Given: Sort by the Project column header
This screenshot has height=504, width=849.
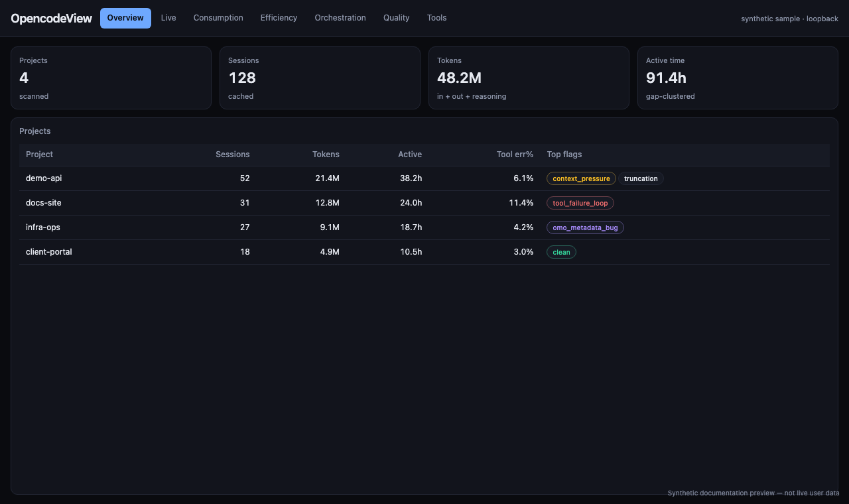Looking at the screenshot, I should [x=39, y=155].
